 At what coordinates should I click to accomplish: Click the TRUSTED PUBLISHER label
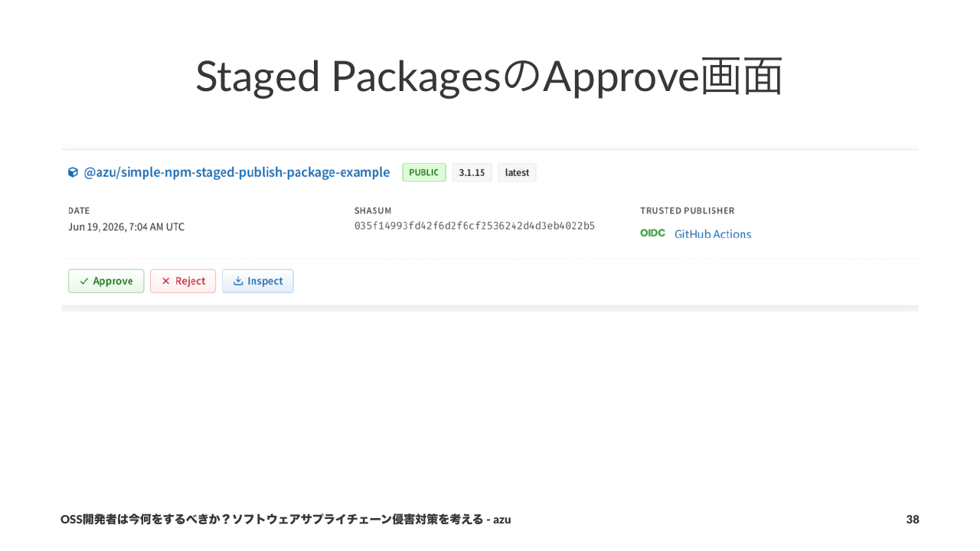688,210
